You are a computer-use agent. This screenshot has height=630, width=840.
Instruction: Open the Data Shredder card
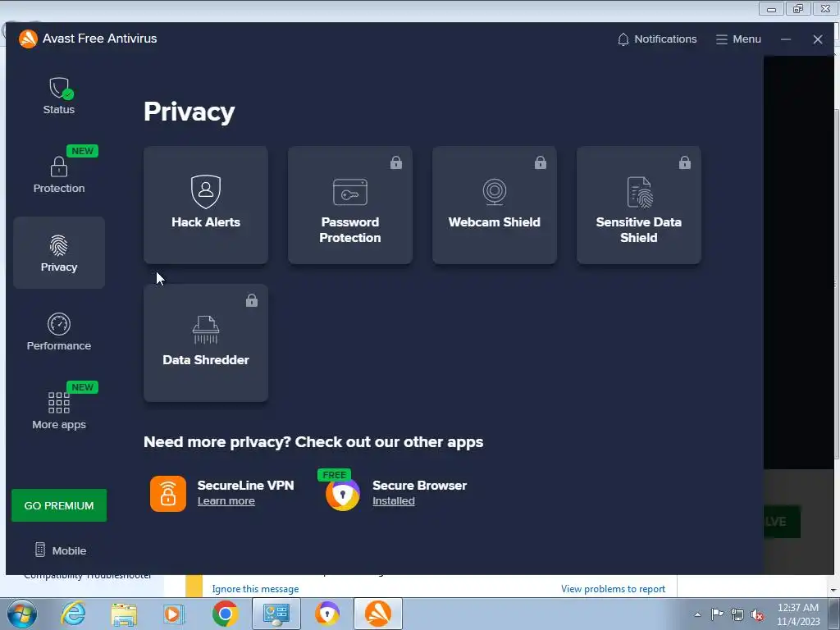(x=206, y=343)
